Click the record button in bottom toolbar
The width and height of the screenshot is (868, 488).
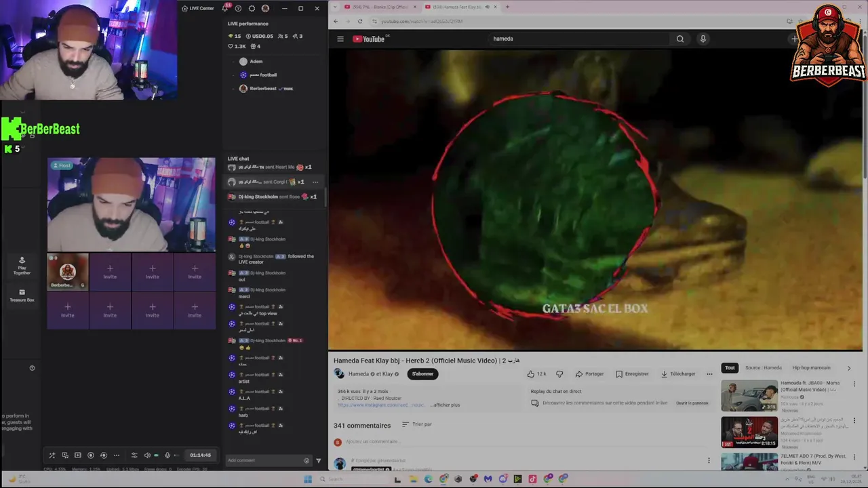tap(91, 455)
